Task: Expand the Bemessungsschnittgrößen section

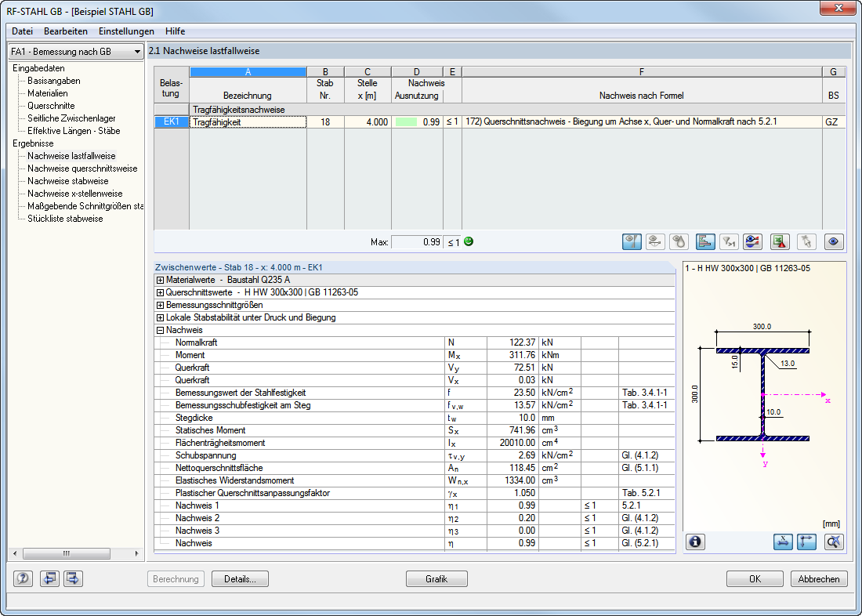Action: [x=160, y=305]
